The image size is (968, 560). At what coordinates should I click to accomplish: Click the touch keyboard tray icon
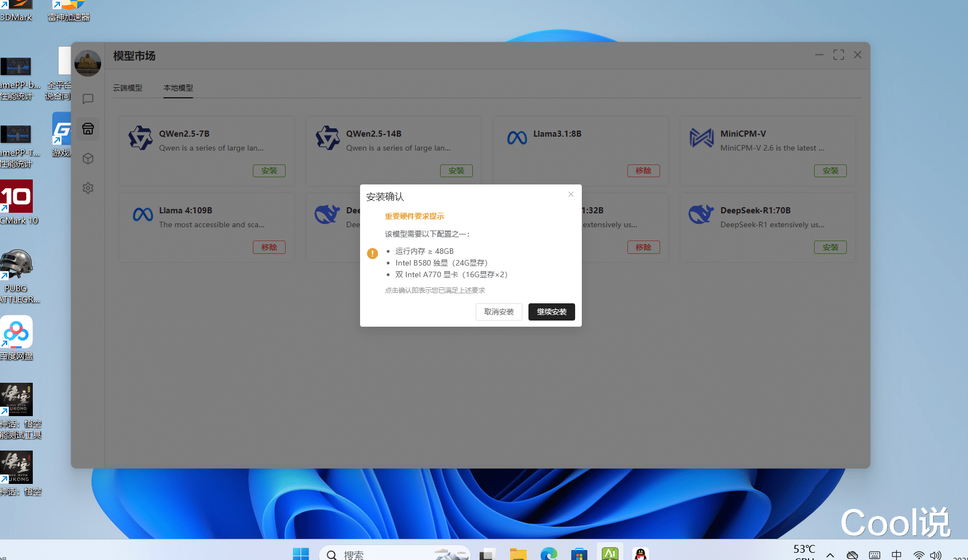[x=875, y=555]
